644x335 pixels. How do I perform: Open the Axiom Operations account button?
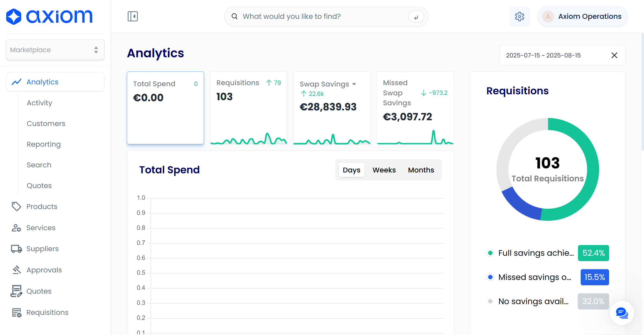pyautogui.click(x=583, y=17)
